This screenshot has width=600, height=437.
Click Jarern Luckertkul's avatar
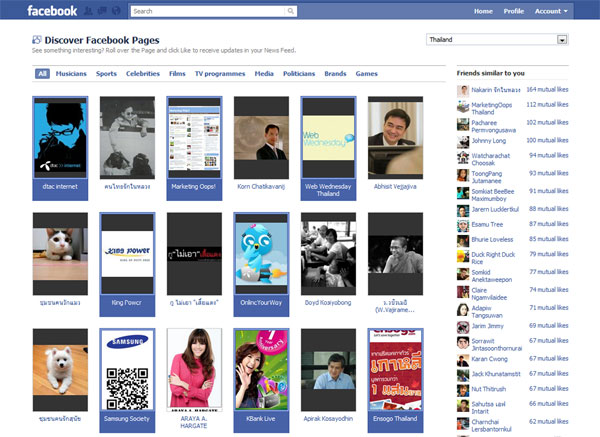463,211
